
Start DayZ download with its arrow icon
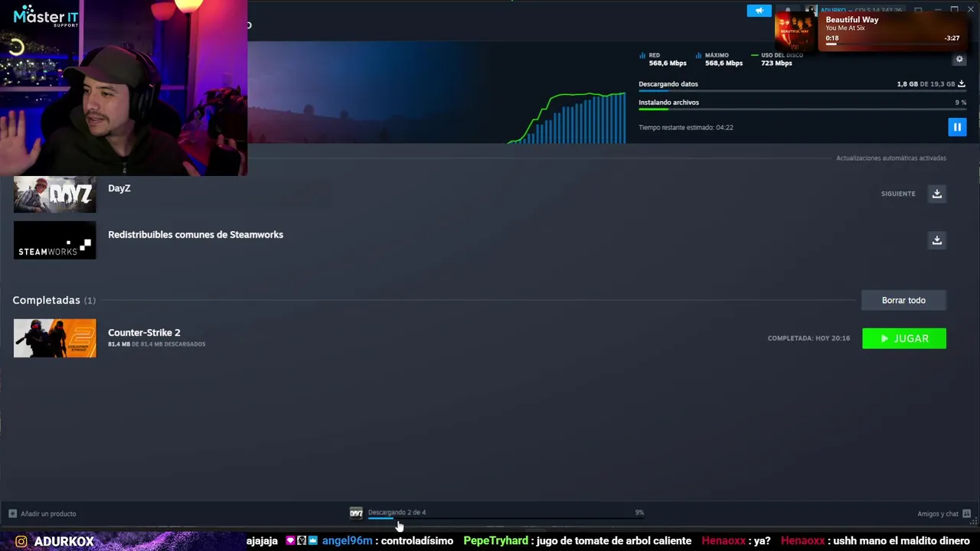[936, 194]
